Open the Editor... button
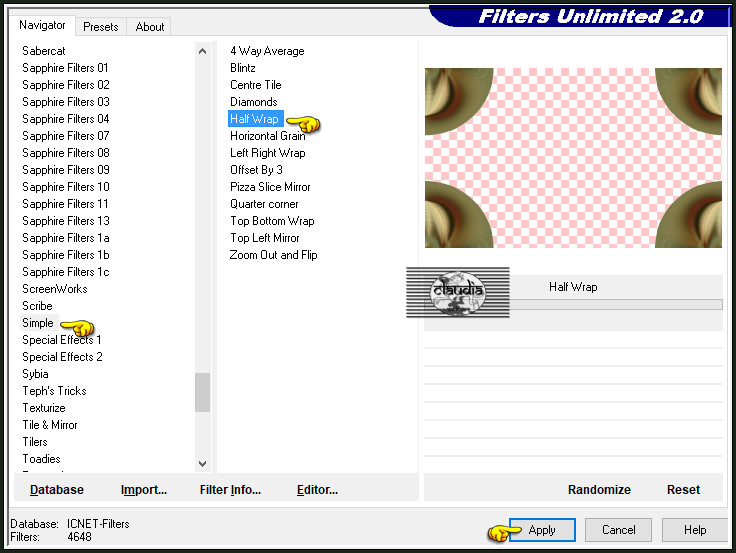Screen dimensions: 736x553 coord(317,490)
